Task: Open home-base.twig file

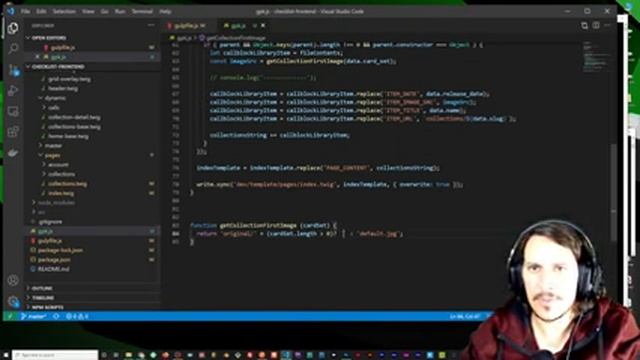Action: click(x=68, y=136)
